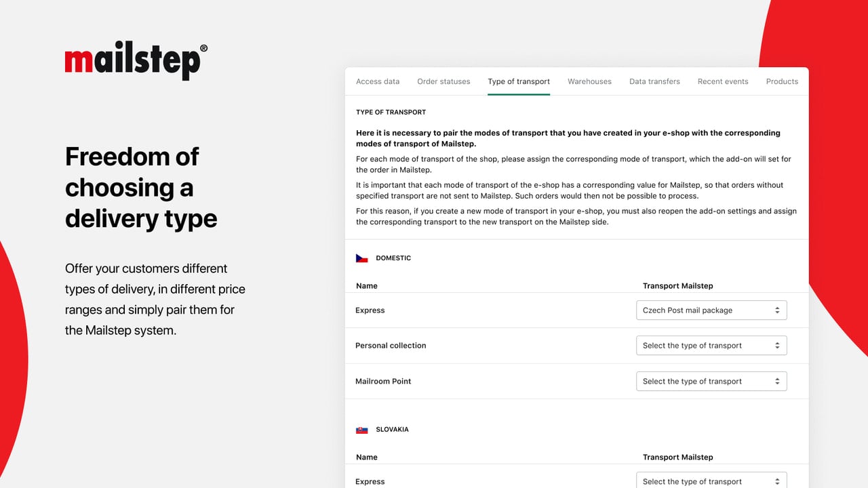Expand the Personal collection transport dropdown
The height and width of the screenshot is (488, 868).
click(x=711, y=346)
